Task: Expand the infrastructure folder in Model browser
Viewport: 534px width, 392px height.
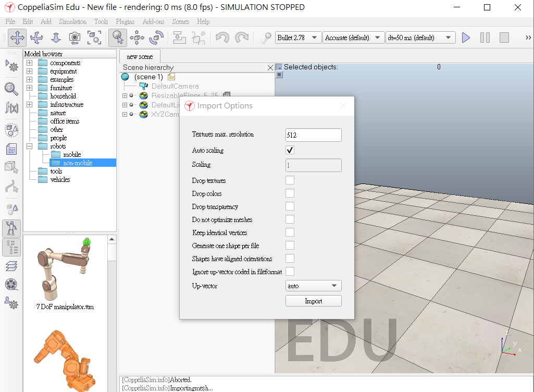Action: click(x=30, y=105)
